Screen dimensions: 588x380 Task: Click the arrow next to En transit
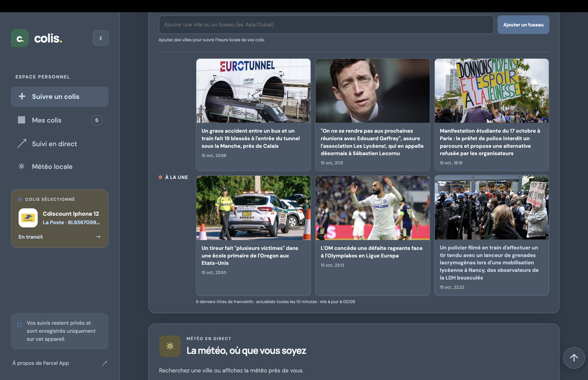[98, 237]
